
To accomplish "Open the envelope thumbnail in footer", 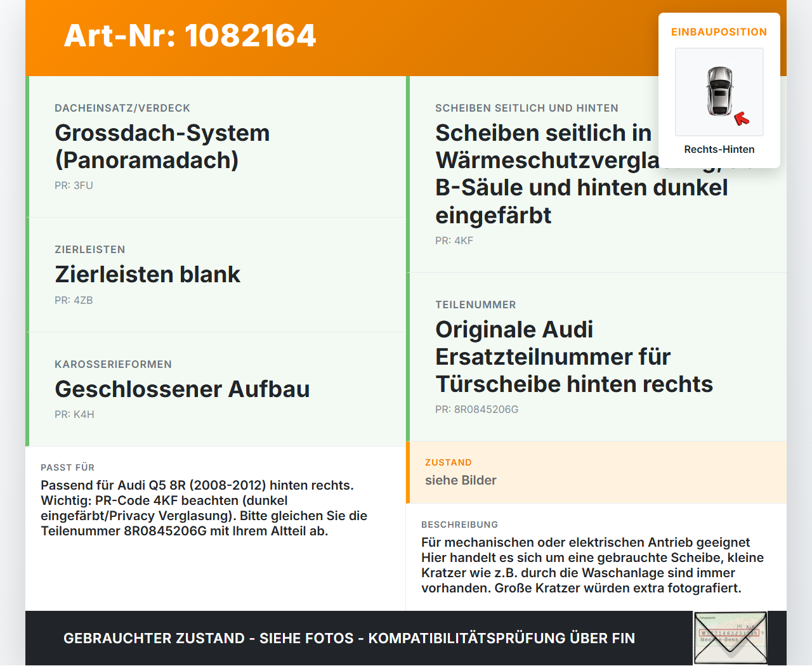I will [730, 638].
